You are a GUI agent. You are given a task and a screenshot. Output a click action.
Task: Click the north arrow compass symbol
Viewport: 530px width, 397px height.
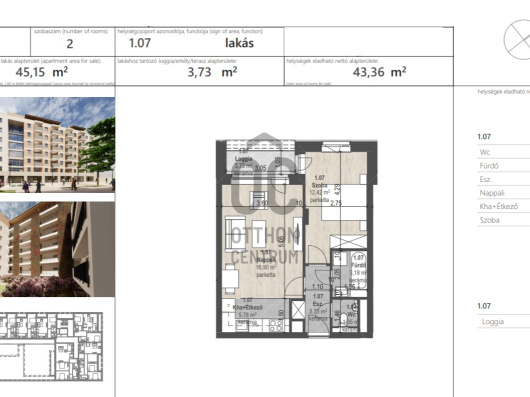point(516,40)
